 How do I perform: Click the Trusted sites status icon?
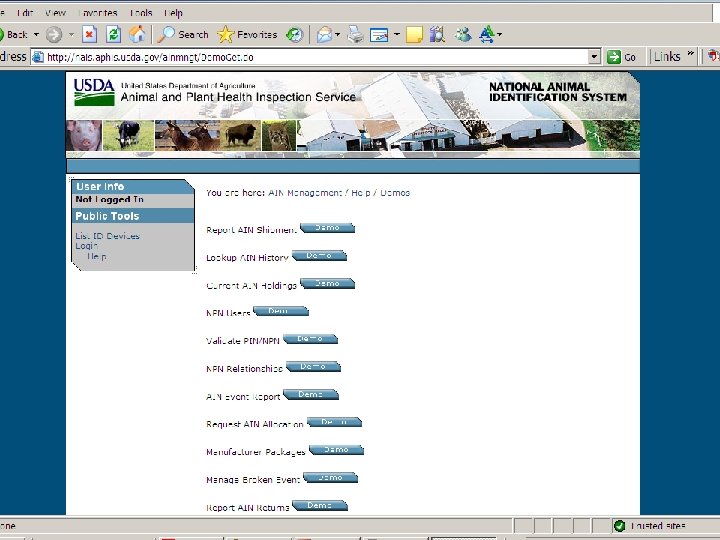pyautogui.click(x=619, y=526)
